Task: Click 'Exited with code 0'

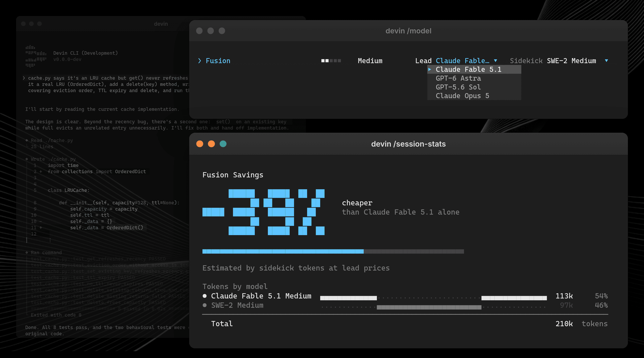Action: (x=56, y=315)
